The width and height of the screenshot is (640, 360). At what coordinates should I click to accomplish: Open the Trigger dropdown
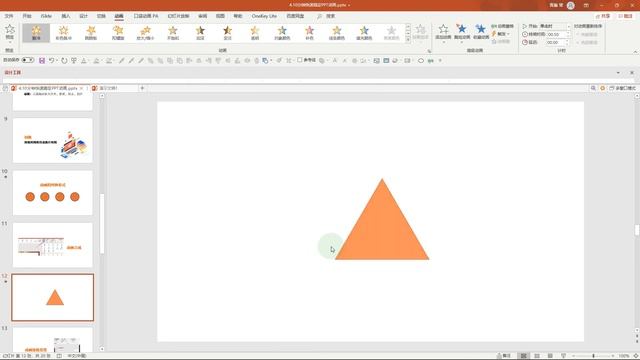pyautogui.click(x=501, y=34)
